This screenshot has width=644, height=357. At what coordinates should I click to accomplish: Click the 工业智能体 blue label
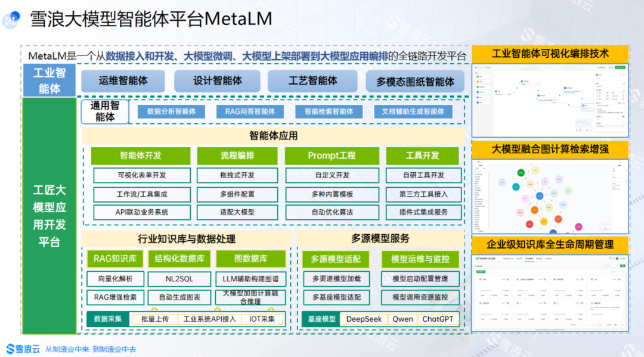tap(49, 80)
